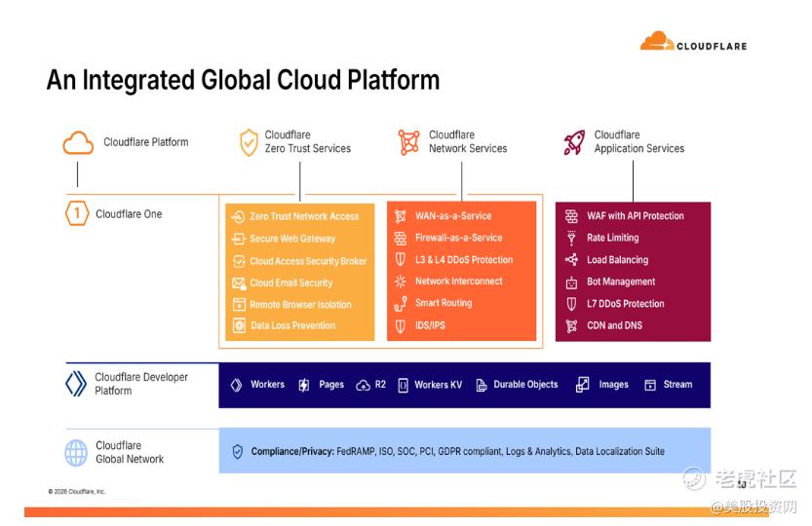Screen dimensions: 812x526
Task: Click the Pages lightning icon
Action: [304, 385]
